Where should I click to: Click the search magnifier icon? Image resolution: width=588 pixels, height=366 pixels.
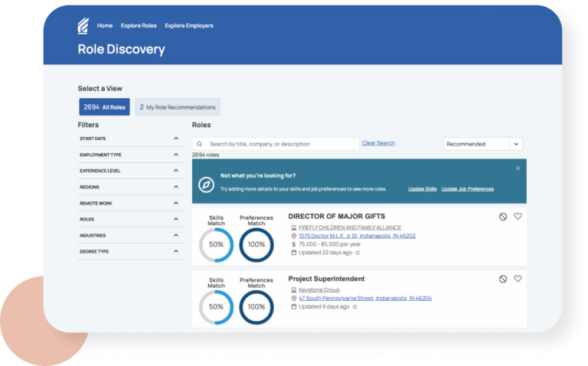[x=200, y=144]
